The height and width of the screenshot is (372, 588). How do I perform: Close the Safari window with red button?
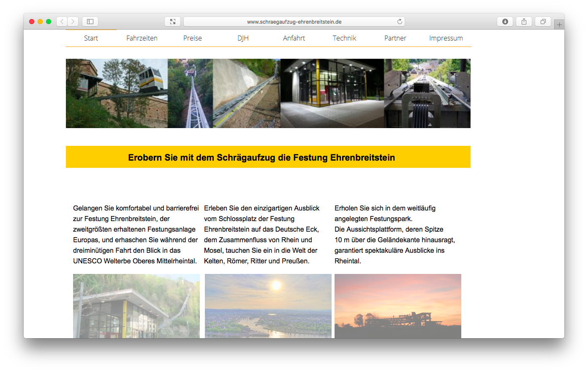32,22
